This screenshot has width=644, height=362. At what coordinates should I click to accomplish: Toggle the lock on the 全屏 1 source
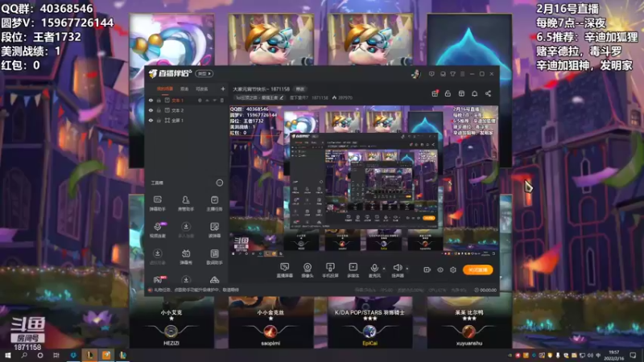click(159, 120)
